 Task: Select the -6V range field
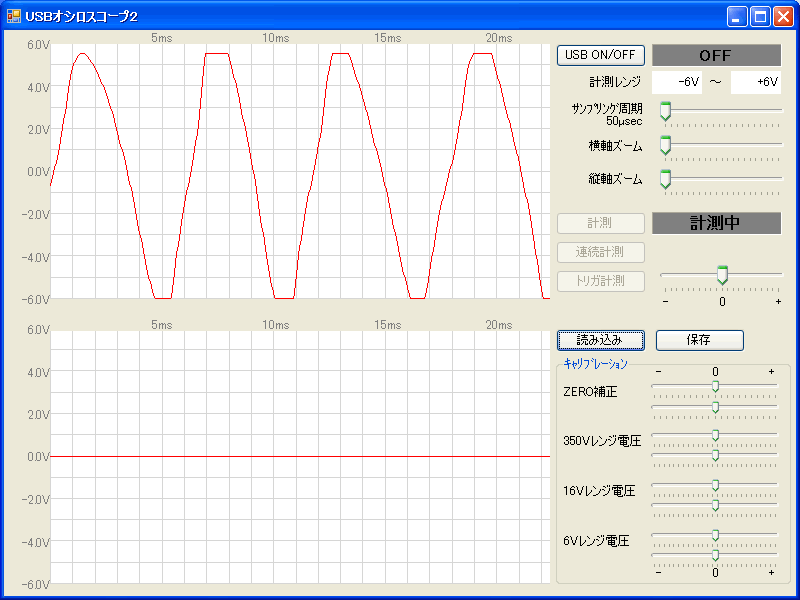[677, 82]
